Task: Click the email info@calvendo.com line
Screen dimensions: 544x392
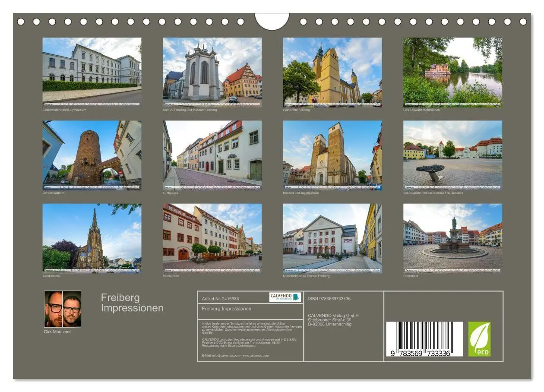Action: (235, 356)
